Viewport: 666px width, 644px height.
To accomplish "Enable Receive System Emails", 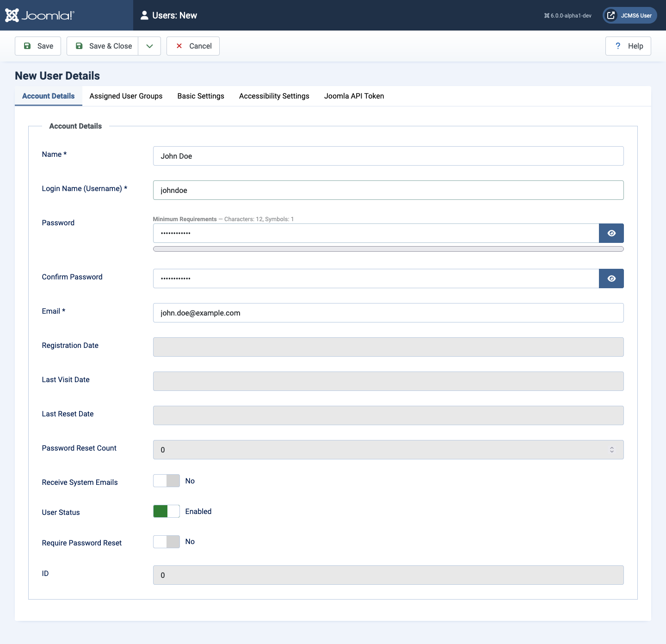I will point(166,481).
